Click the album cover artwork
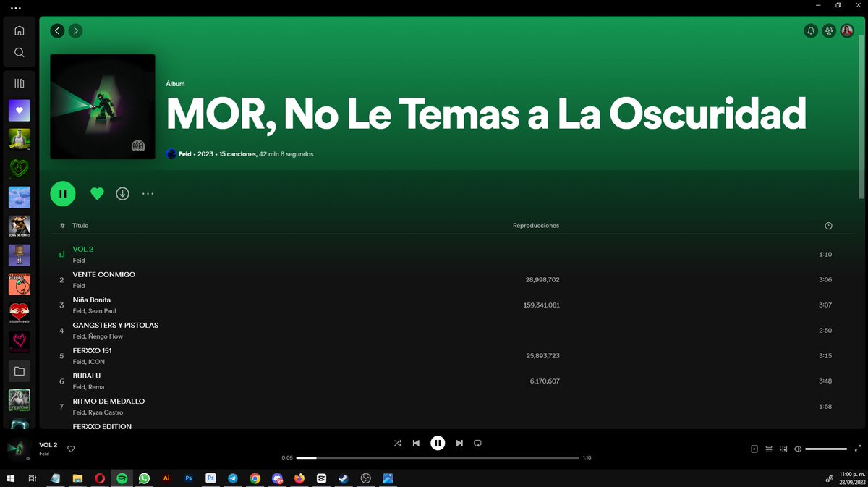 (103, 106)
